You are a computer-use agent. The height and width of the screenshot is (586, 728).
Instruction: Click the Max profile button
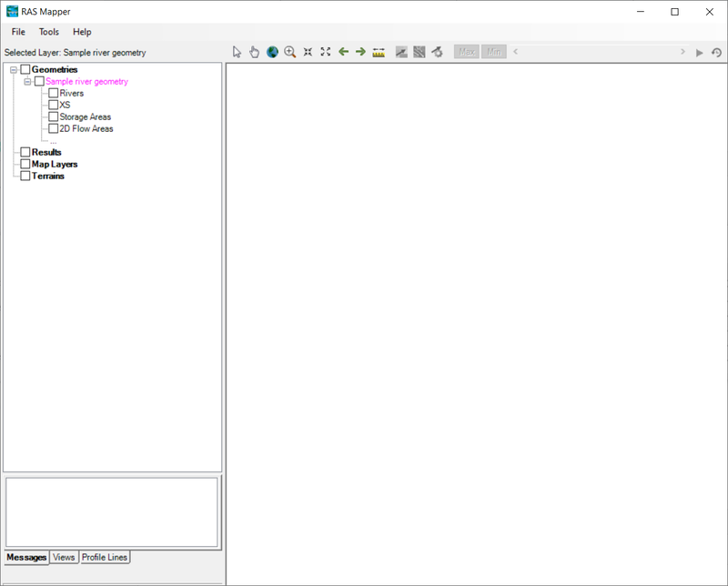click(467, 52)
